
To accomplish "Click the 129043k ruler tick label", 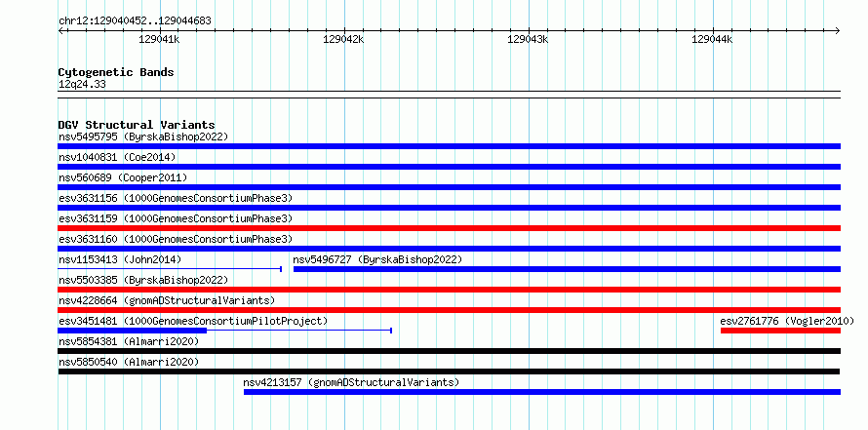I will point(528,39).
